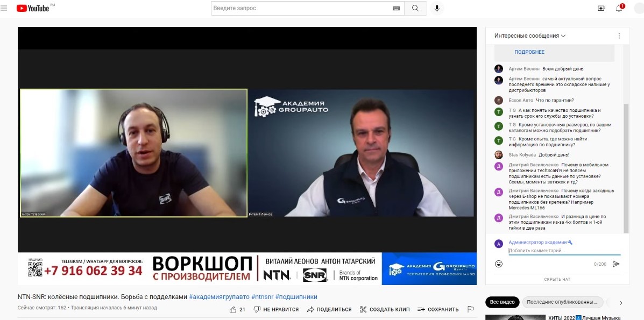Click the message "Добрый день!" by Stas Kolyada
644x320 pixels.
(554, 155)
